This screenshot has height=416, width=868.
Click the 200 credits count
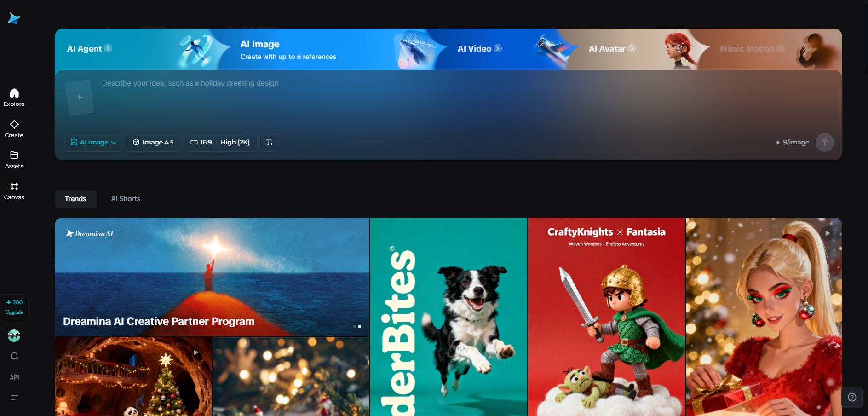coord(14,302)
